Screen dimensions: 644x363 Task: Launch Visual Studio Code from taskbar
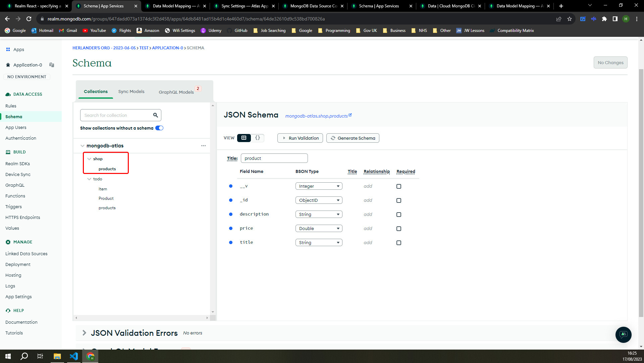click(x=74, y=356)
